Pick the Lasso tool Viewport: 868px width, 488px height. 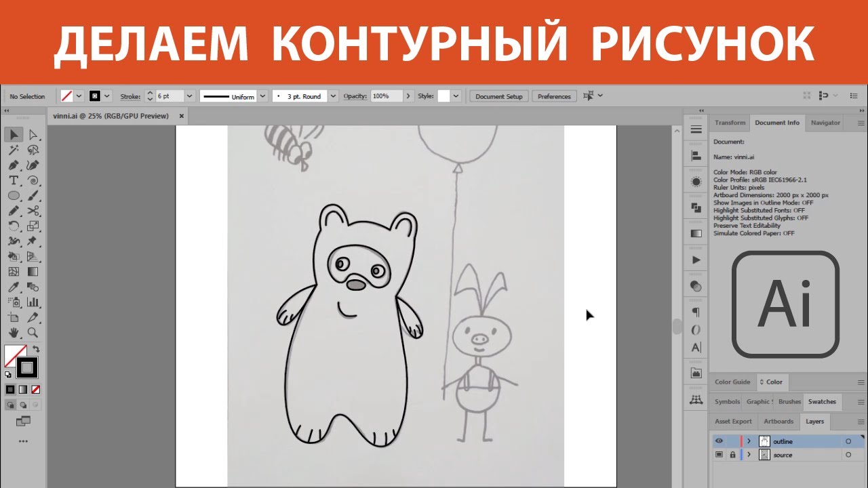point(33,150)
